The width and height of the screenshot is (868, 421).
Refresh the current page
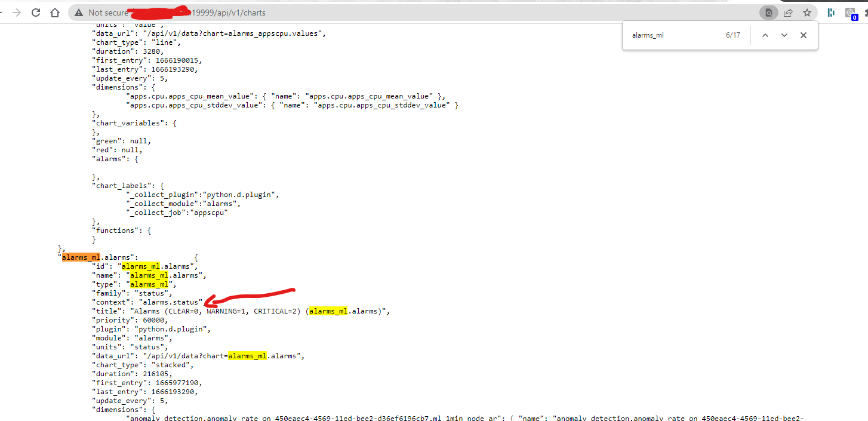pyautogui.click(x=35, y=12)
